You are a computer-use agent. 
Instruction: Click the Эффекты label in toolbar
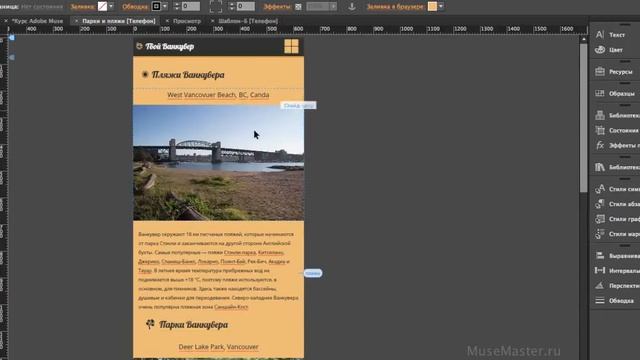(x=277, y=7)
